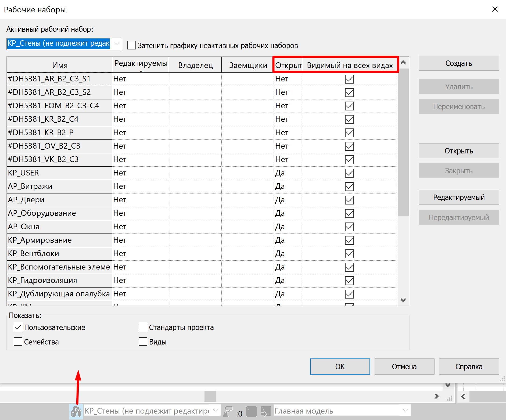This screenshot has height=420, width=506.
Task: Click the Закрыть button
Action: tap(459, 171)
